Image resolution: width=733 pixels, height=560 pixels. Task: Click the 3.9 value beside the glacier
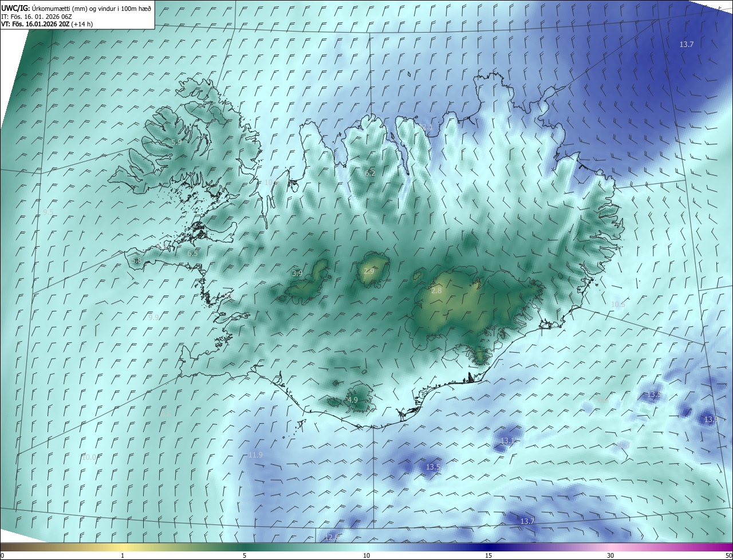coord(297,274)
